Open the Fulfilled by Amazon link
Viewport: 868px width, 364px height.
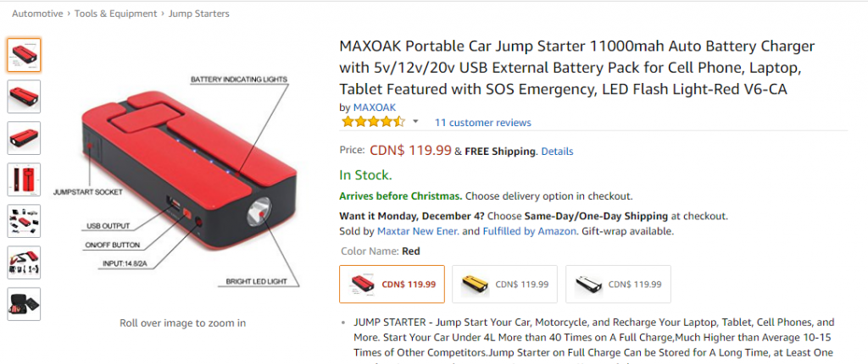(530, 230)
